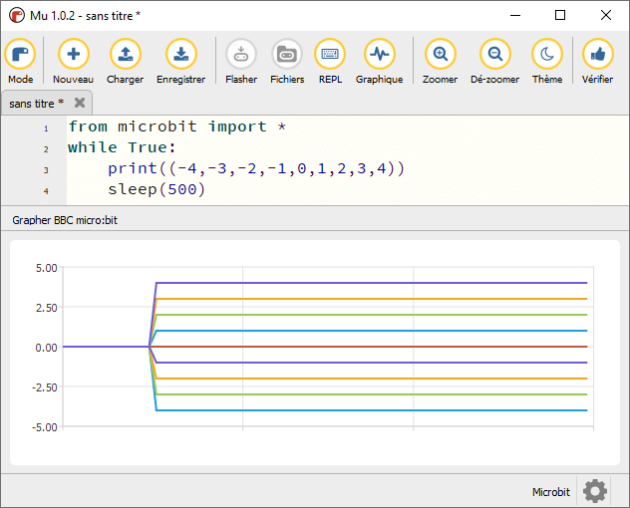This screenshot has width=630, height=508.
Task: Click the purple top line in graph
Action: 370,283
